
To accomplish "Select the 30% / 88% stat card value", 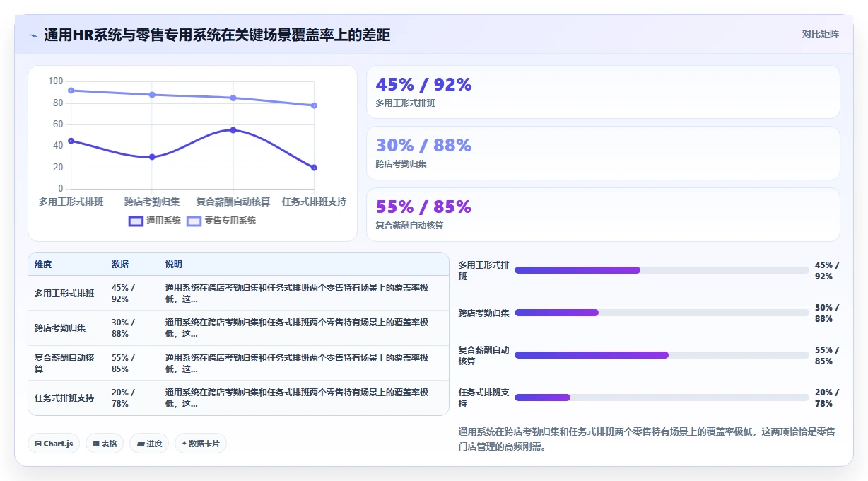I will (x=423, y=145).
